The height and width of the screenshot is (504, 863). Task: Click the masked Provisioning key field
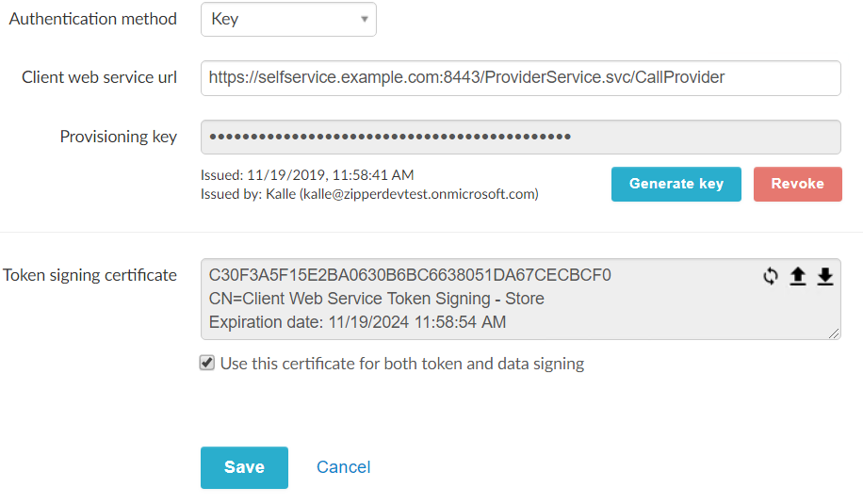[x=520, y=137]
